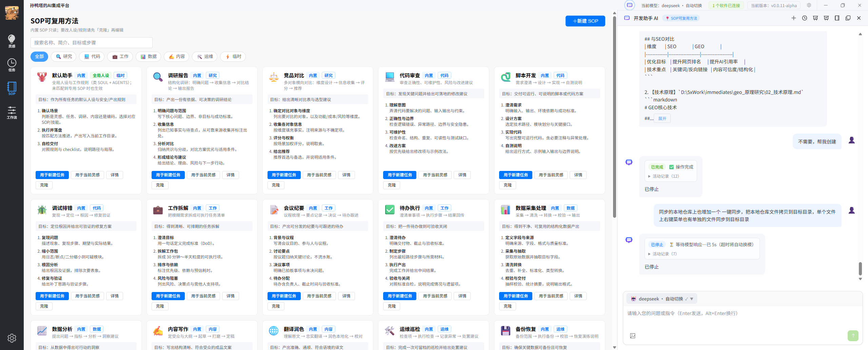Open the gear icon beside the version badge
This screenshot has width=868, height=350.
(x=809, y=5)
